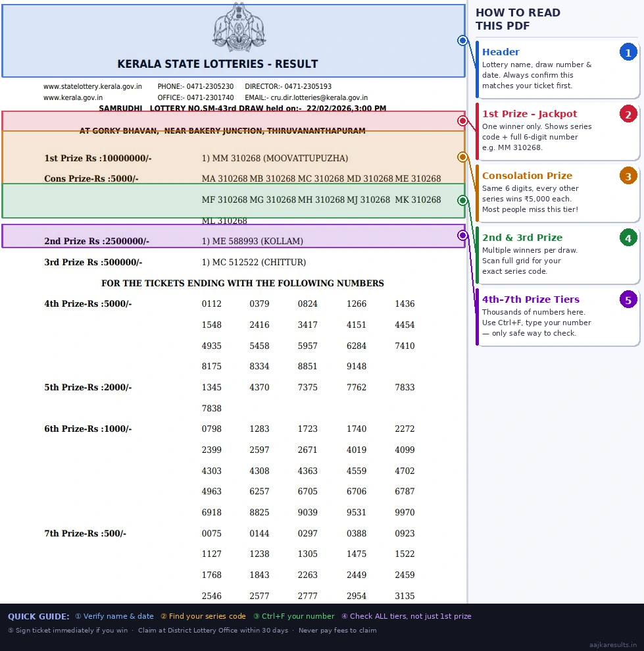
Task: Click the Kerala State emblem at the top
Action: [x=238, y=28]
